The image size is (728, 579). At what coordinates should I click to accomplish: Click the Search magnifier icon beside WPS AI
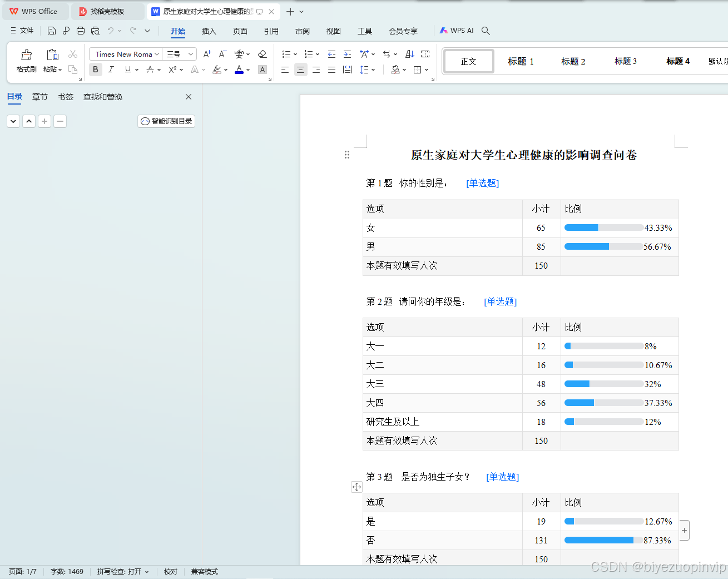[x=486, y=31]
